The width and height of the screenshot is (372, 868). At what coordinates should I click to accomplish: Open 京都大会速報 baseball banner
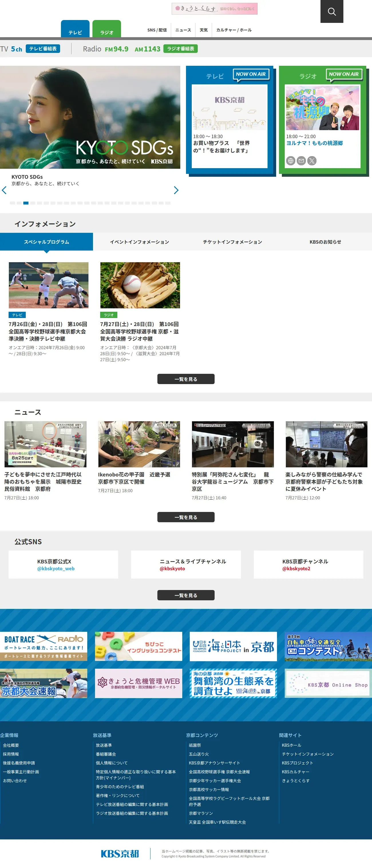(x=43, y=684)
